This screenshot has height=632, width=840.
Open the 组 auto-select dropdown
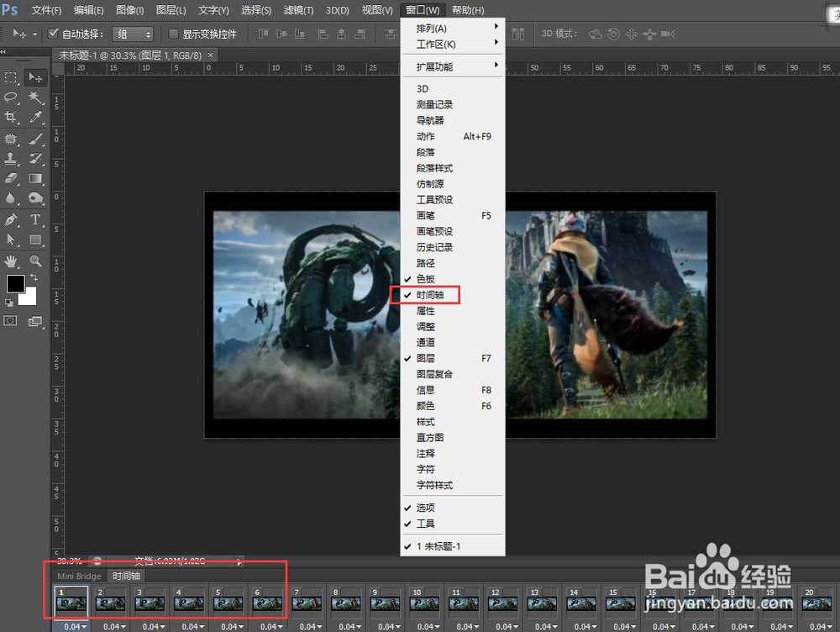(133, 34)
